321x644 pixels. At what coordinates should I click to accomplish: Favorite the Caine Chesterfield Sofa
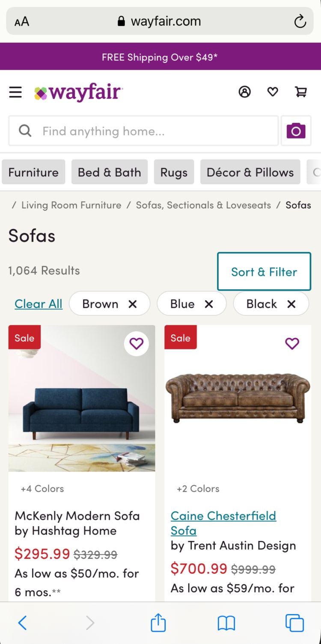pyautogui.click(x=292, y=343)
